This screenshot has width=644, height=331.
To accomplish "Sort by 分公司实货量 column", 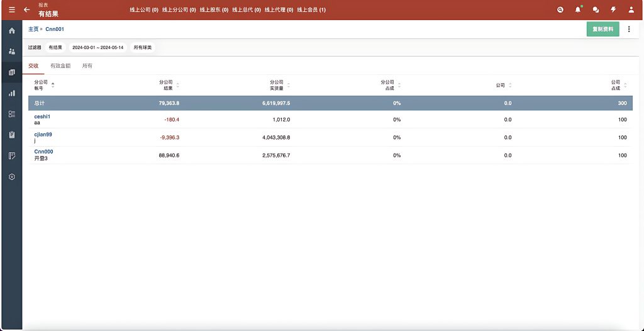I will point(280,85).
